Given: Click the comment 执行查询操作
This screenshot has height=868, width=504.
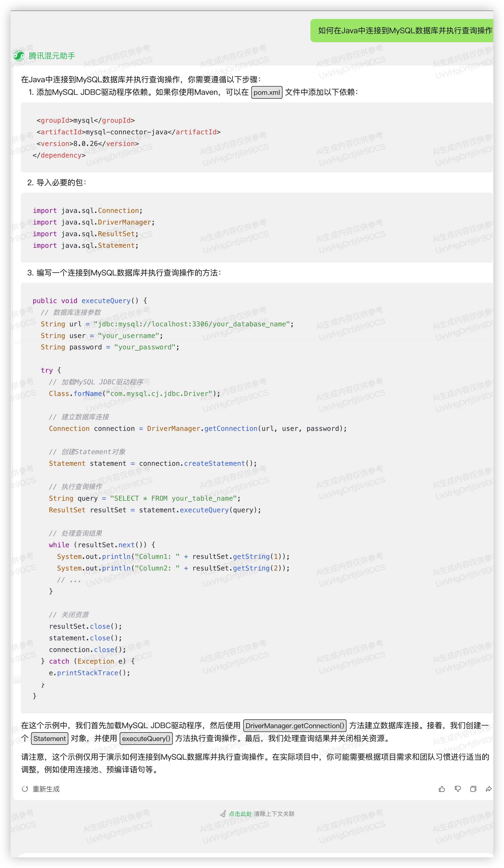Looking at the screenshot, I should tap(75, 487).
